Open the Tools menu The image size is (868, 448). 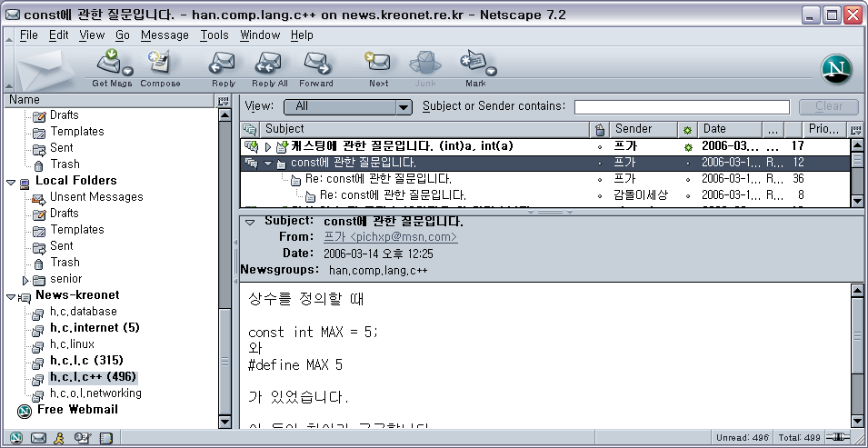(215, 35)
